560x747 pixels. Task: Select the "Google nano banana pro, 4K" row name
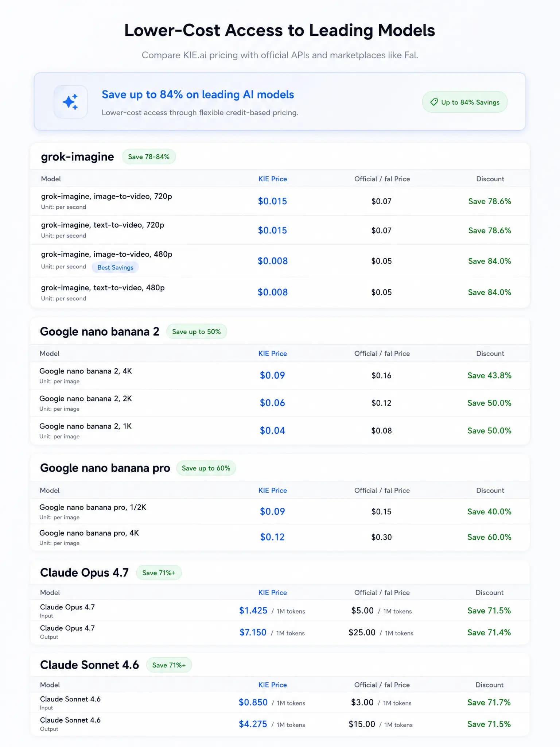[x=89, y=533]
